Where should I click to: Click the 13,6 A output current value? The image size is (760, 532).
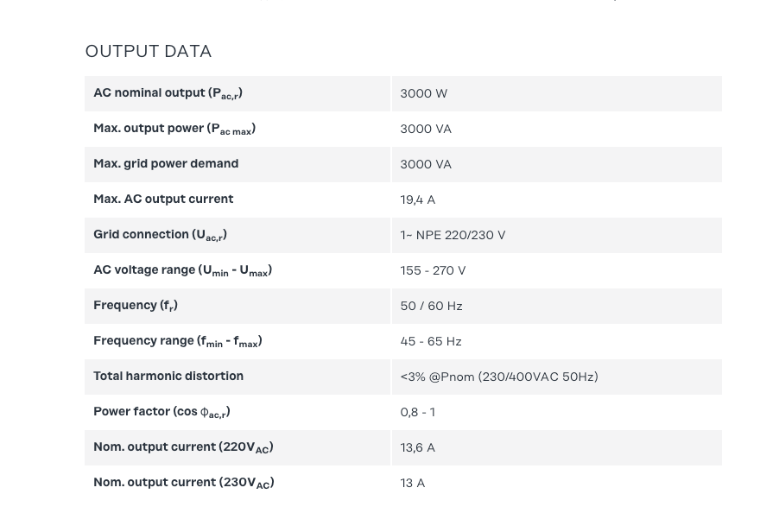click(x=417, y=448)
